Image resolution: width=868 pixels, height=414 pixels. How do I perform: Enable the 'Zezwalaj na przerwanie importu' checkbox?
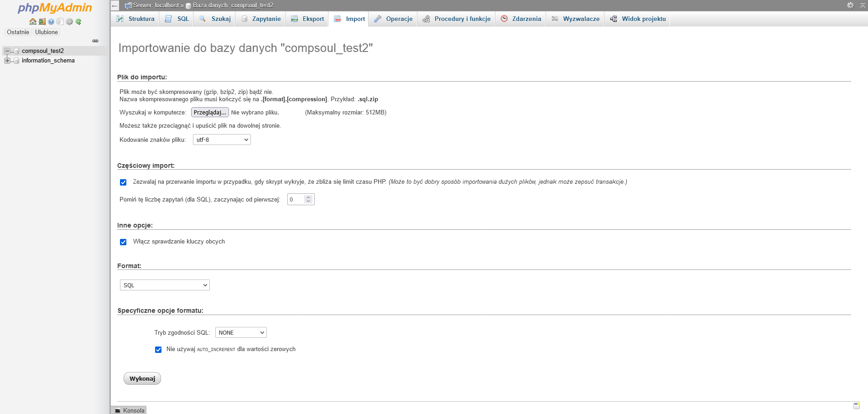point(123,182)
